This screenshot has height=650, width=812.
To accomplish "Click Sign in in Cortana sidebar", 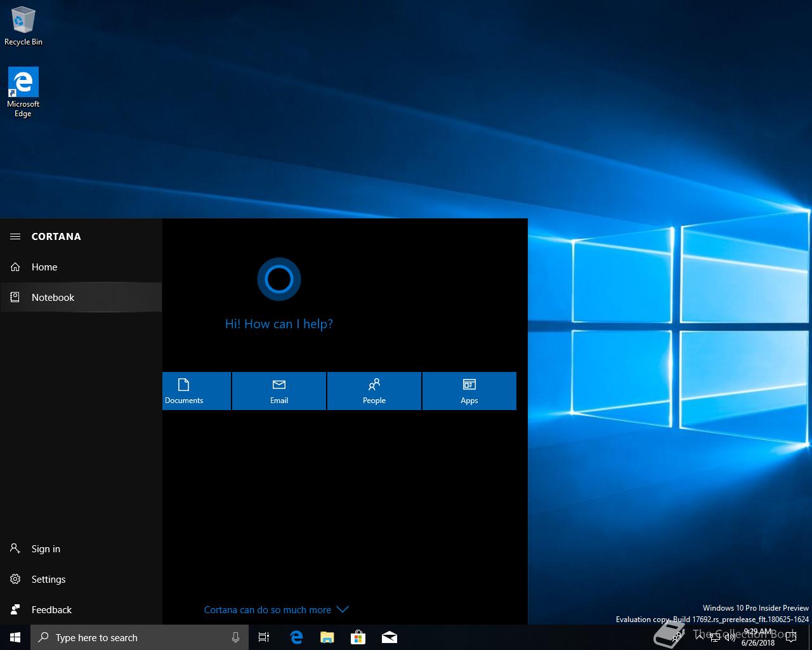I will pos(81,549).
